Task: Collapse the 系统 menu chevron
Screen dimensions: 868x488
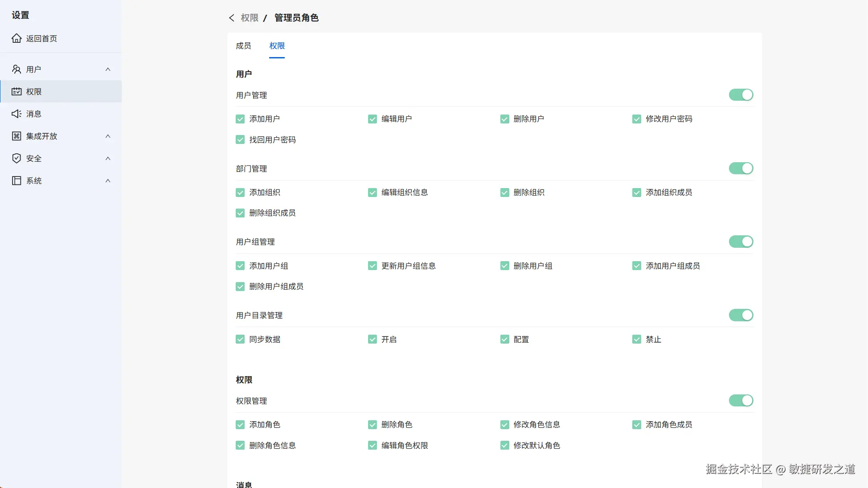Action: click(108, 180)
